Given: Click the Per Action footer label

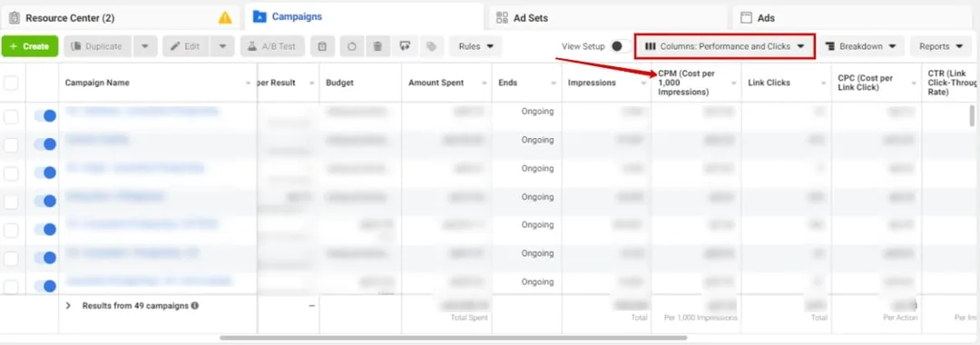Looking at the screenshot, I should click(x=901, y=318).
